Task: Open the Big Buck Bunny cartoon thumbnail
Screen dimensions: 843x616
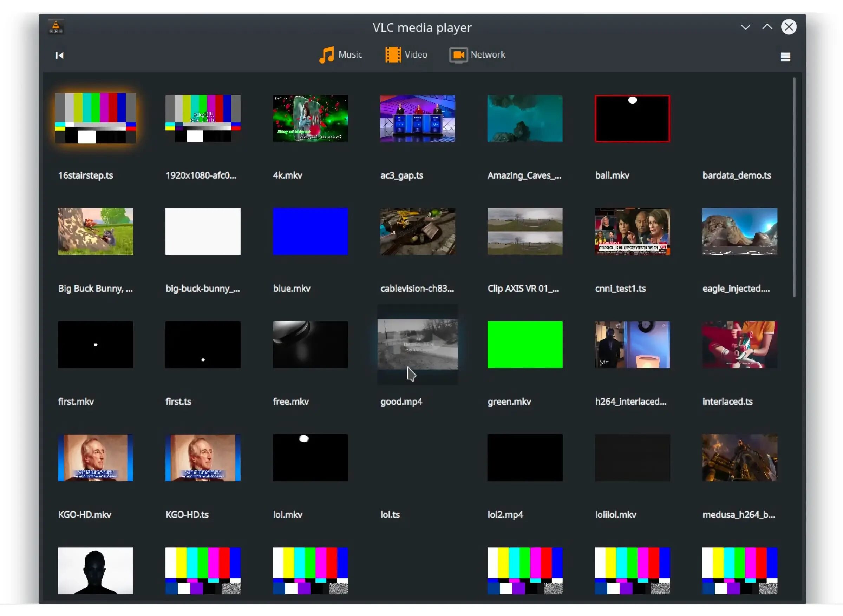Action: point(96,232)
